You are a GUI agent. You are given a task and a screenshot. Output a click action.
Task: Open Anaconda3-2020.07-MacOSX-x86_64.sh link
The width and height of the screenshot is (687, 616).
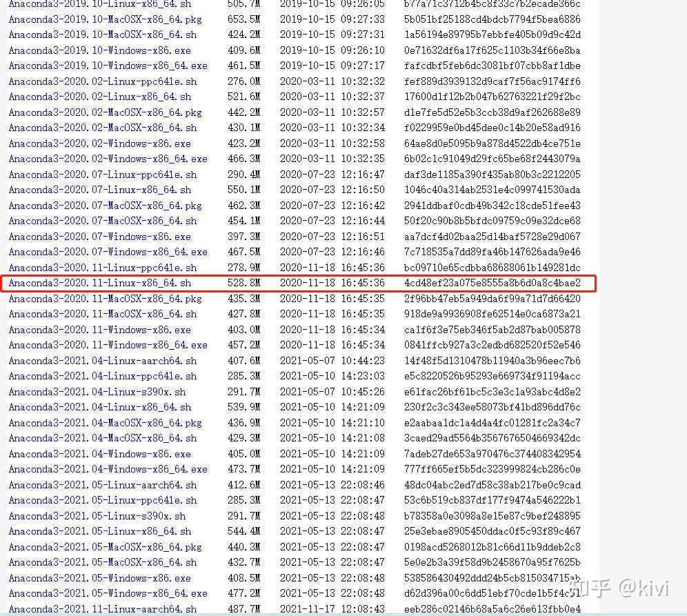click(x=103, y=221)
